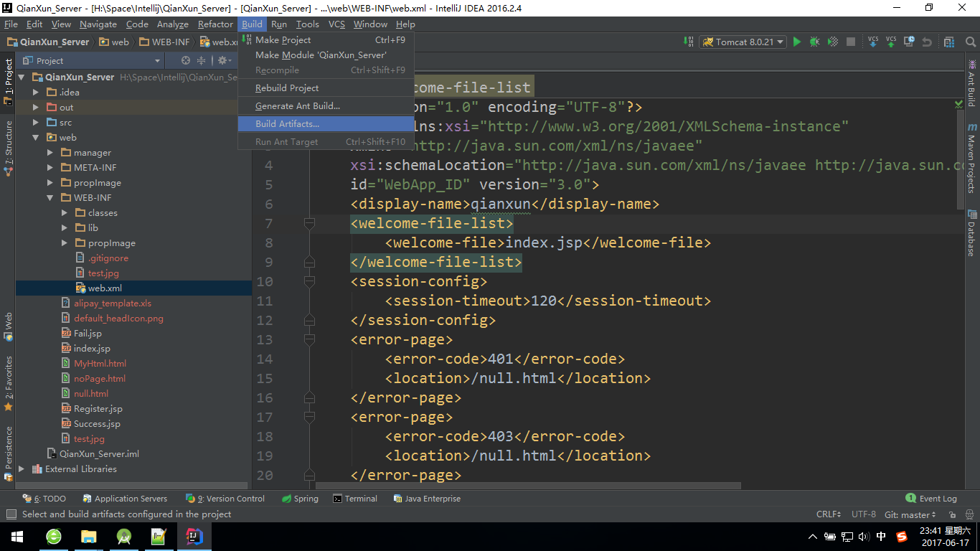980x551 pixels.
Task: Toggle tool window buttons in bottom-left corner
Action: point(11,514)
